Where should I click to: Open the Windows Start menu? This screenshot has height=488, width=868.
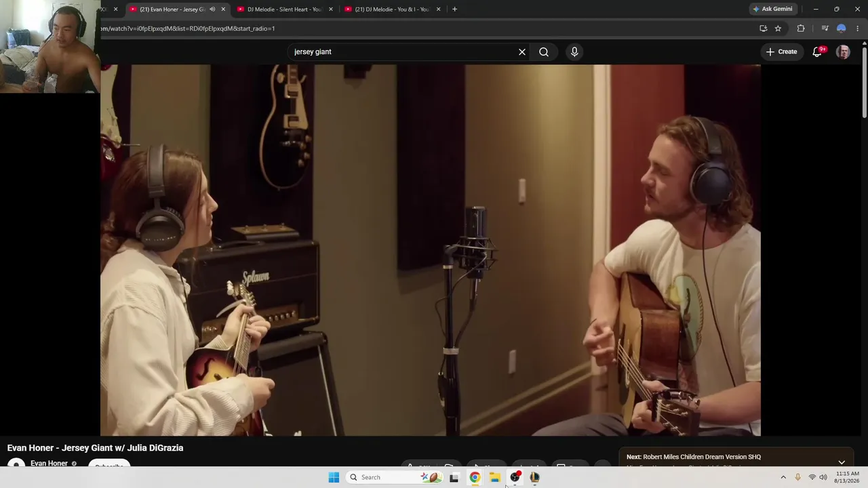[x=334, y=477]
